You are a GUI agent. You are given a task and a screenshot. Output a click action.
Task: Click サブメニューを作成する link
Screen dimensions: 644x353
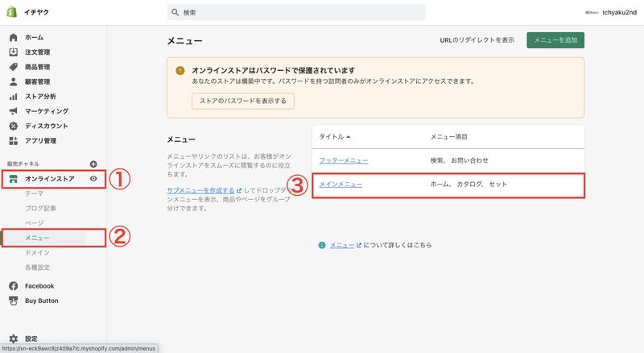click(200, 190)
